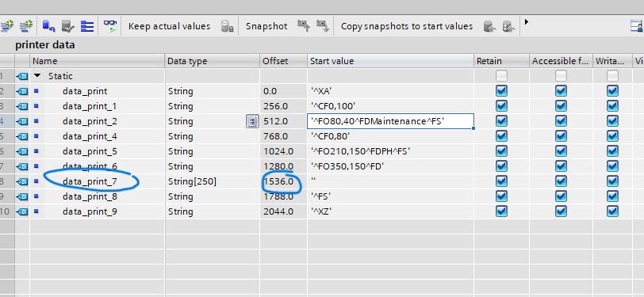The width and height of the screenshot is (644, 297).
Task: Click the tag icon beside data_print_9
Action: coord(22,211)
